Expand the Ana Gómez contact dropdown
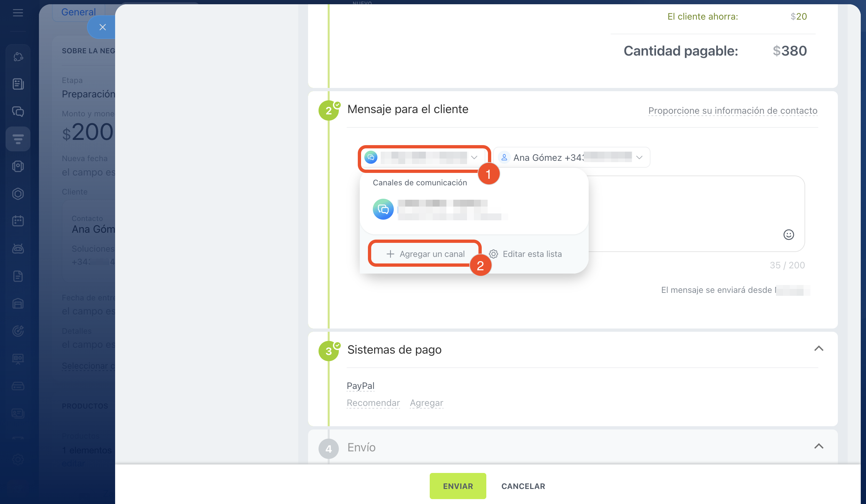 pos(571,158)
